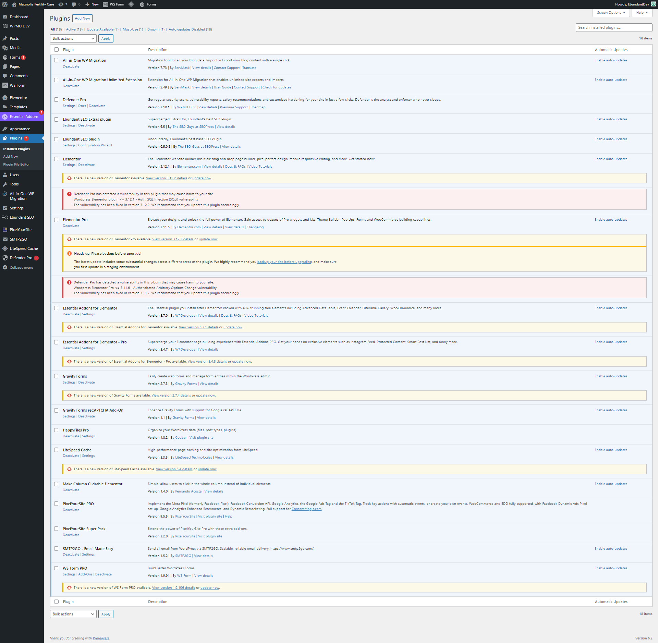Tick the Defender Pro plugin checkbox
658x644 pixels.
[x=56, y=100]
